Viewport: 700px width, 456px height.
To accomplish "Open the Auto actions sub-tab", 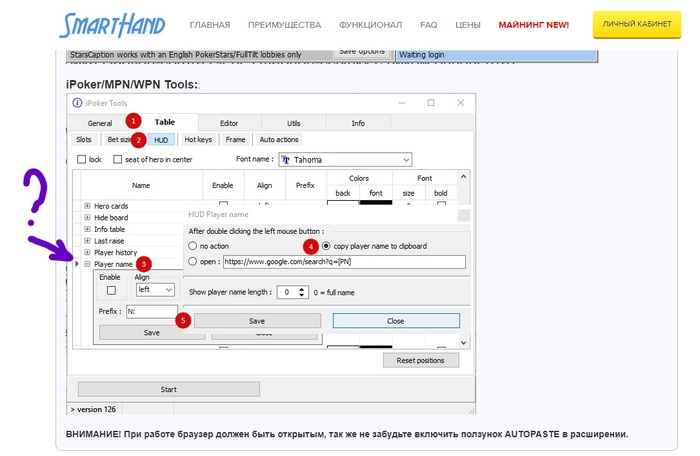I will click(279, 139).
